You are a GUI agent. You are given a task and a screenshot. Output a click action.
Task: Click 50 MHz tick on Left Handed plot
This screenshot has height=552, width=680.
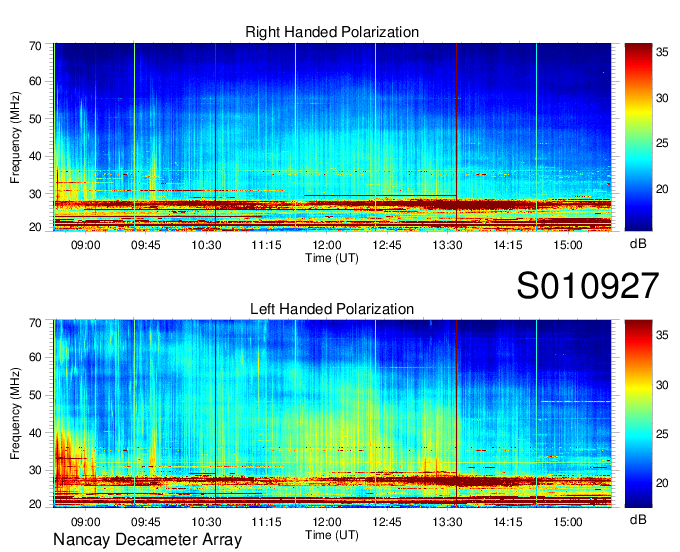pos(35,395)
